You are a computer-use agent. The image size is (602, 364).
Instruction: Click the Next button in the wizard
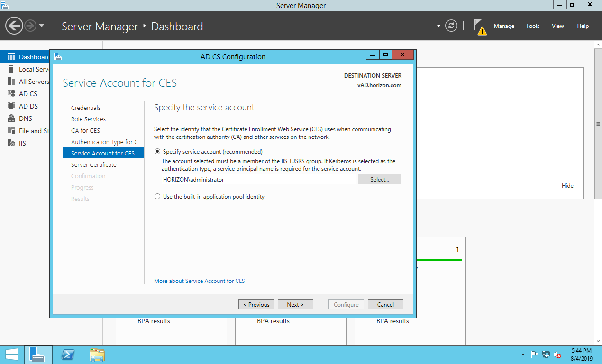click(x=295, y=304)
